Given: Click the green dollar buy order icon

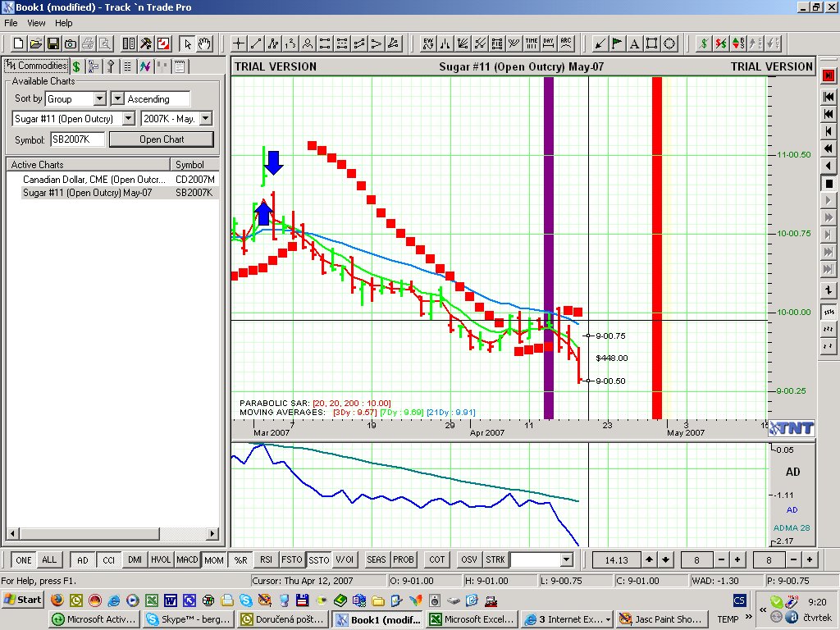Looking at the screenshot, I should (704, 43).
